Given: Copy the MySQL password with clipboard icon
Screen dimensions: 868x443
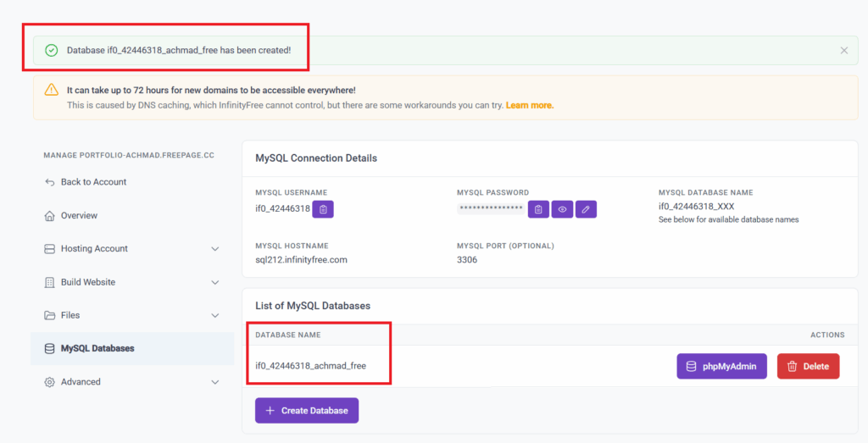Looking at the screenshot, I should coord(538,209).
